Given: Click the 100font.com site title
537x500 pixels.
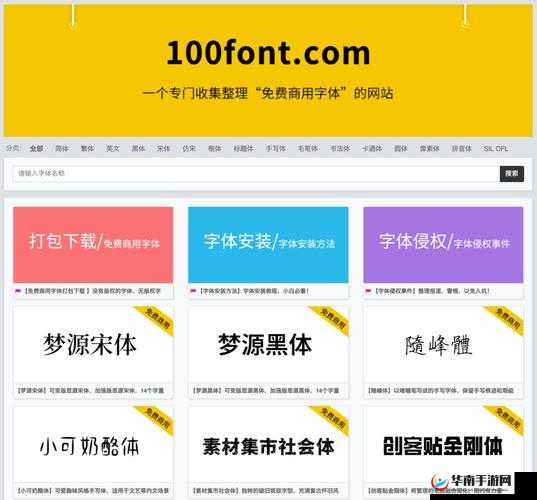Looking at the screenshot, I should pos(268,53).
